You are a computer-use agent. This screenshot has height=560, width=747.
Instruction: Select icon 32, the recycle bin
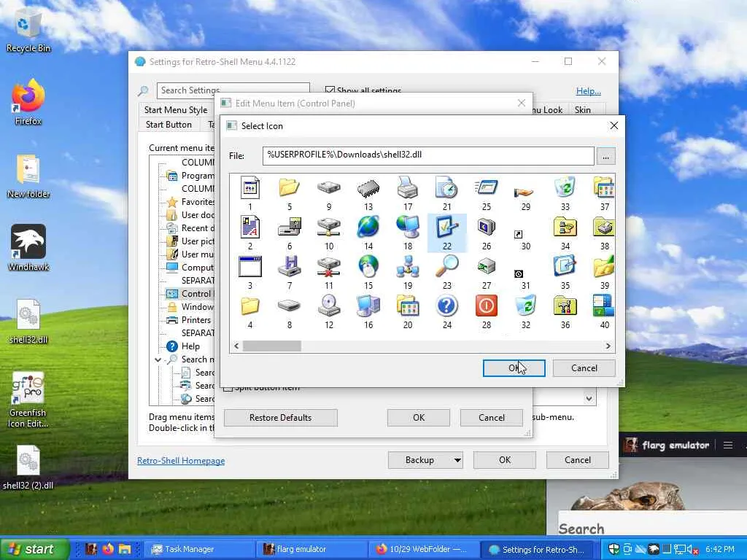pos(526,306)
